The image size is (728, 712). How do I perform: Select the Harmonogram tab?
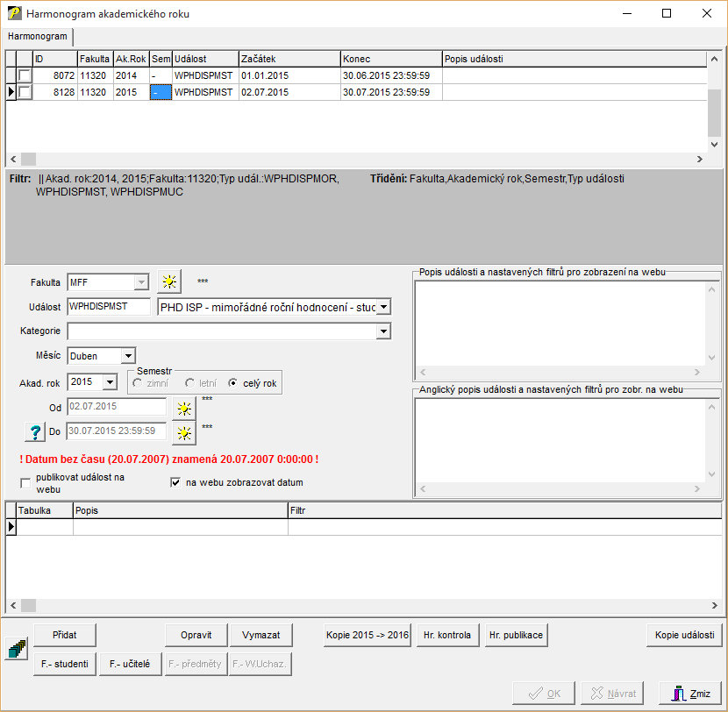tap(37, 37)
